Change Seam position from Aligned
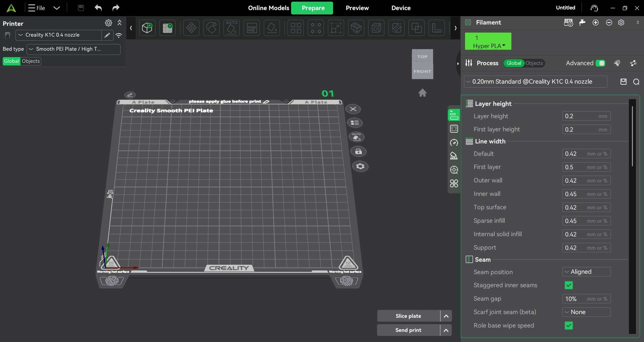 (x=586, y=272)
